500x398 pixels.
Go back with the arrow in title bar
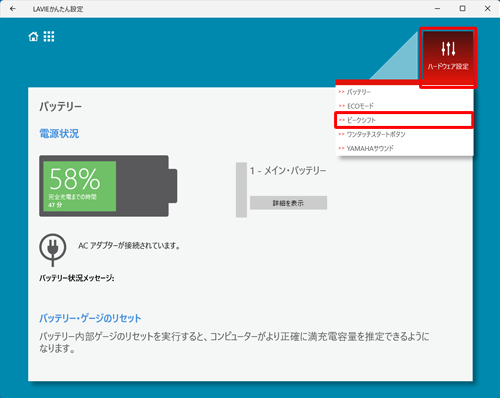[x=13, y=9]
